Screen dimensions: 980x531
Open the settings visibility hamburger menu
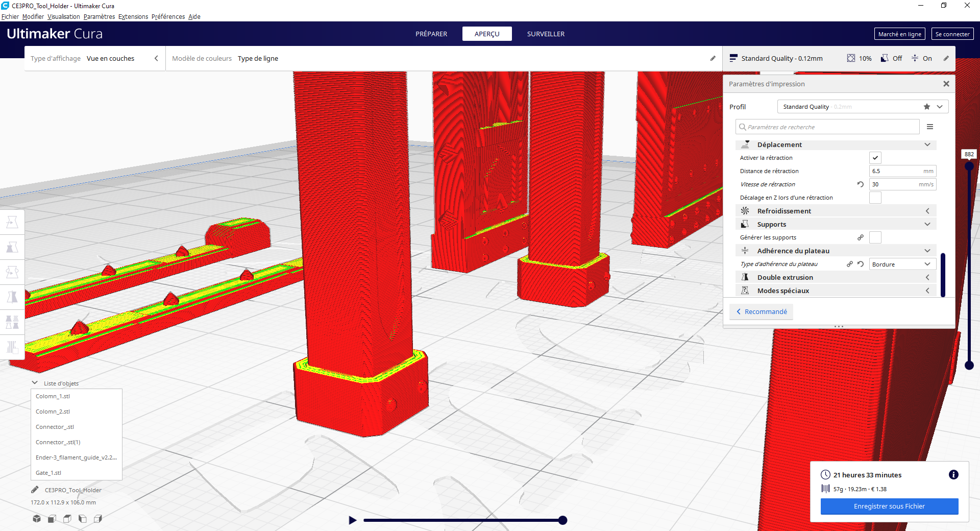[930, 127]
